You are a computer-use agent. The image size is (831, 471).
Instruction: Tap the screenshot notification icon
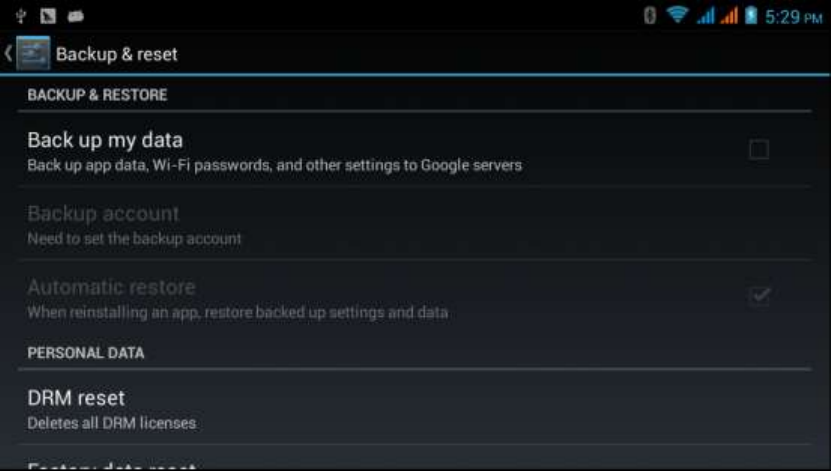[48, 16]
